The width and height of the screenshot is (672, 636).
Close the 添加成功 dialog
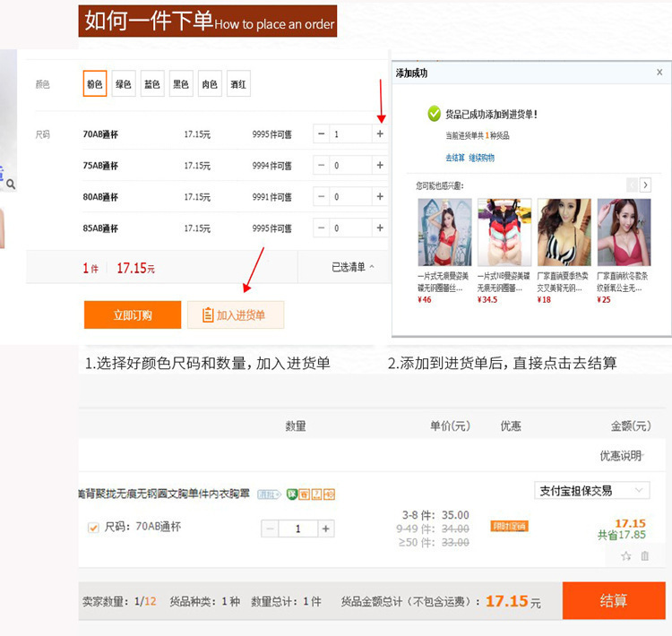659,72
